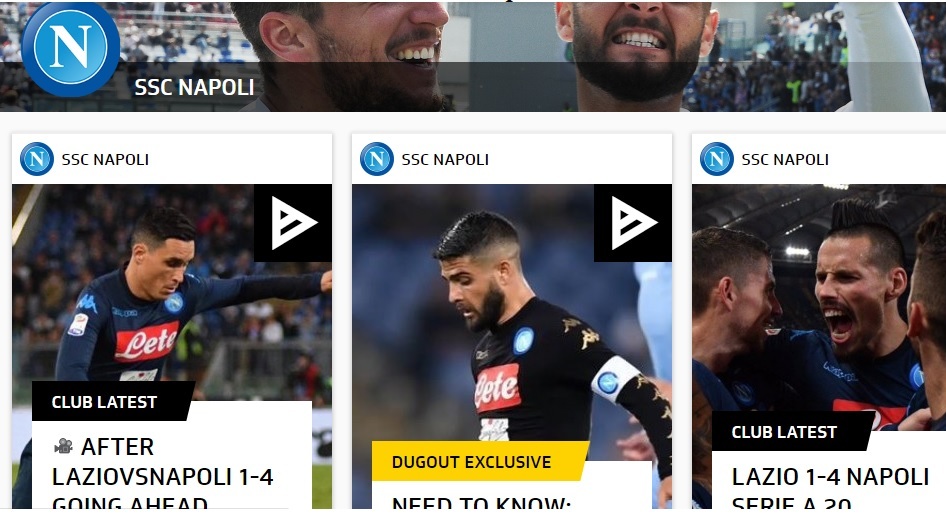Click SSC NAPOLI label on second card
The width and height of the screenshot is (946, 532).
tap(445, 160)
